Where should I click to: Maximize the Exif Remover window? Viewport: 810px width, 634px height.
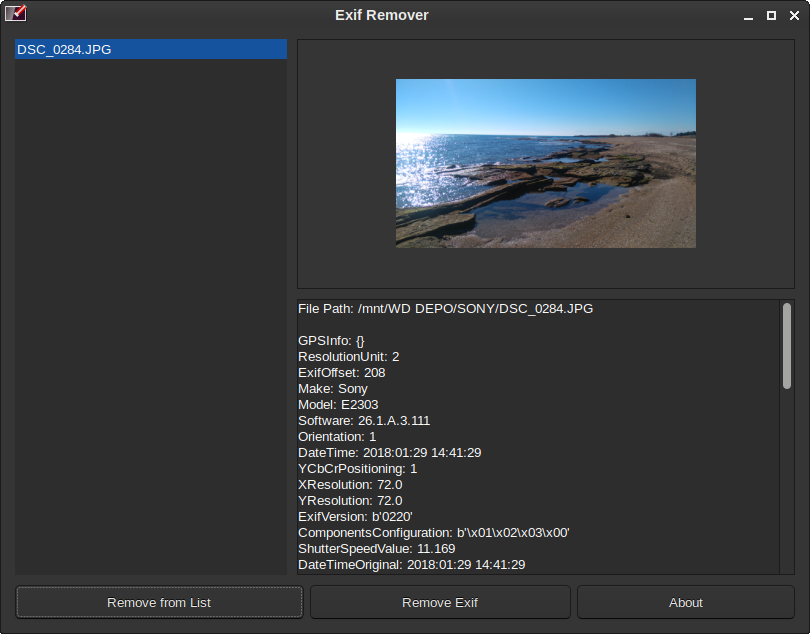click(771, 16)
